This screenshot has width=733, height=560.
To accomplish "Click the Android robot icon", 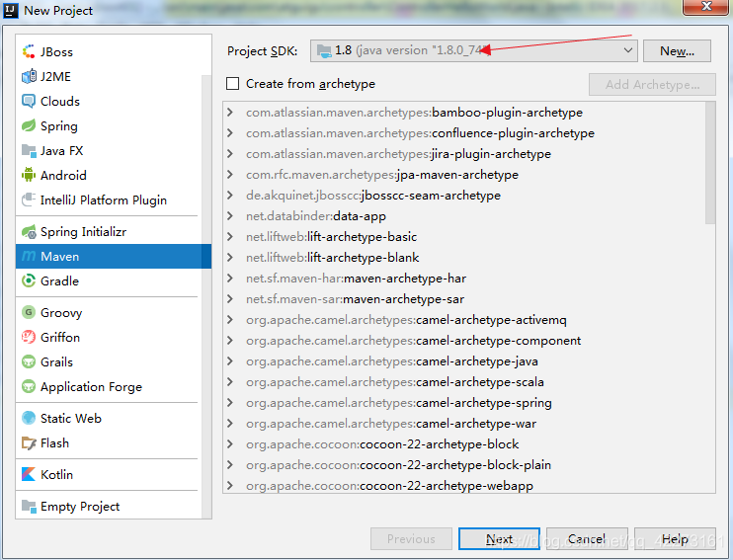I will coord(29,175).
